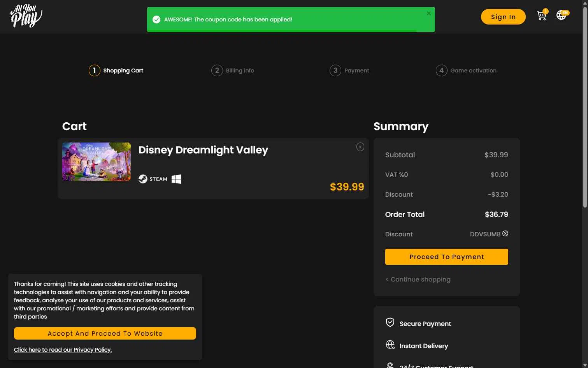
Task: Click the Secure Payment shield icon
Action: (x=390, y=322)
